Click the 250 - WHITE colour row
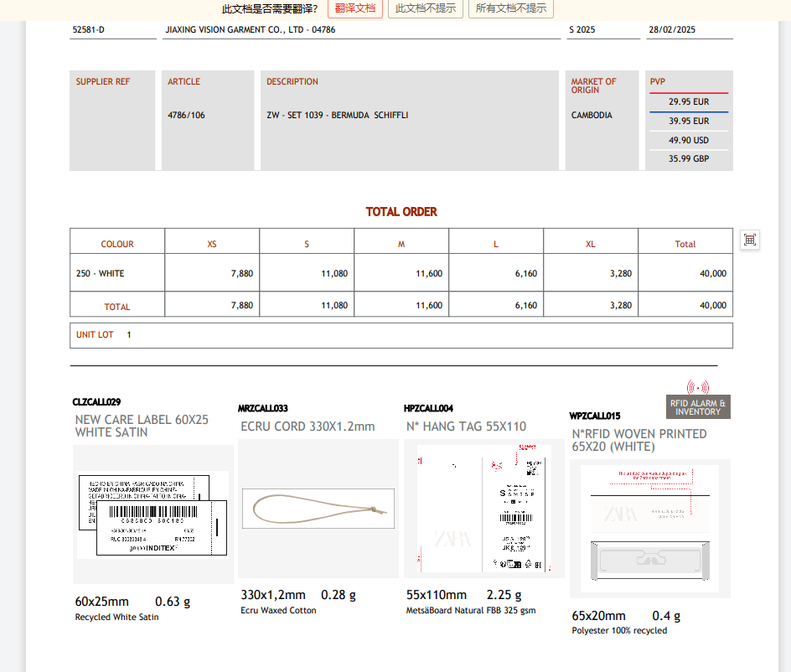This screenshot has height=672, width=791. pos(101,273)
